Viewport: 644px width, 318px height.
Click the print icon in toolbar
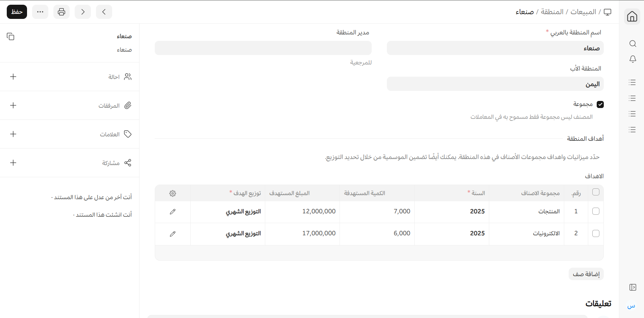(61, 12)
